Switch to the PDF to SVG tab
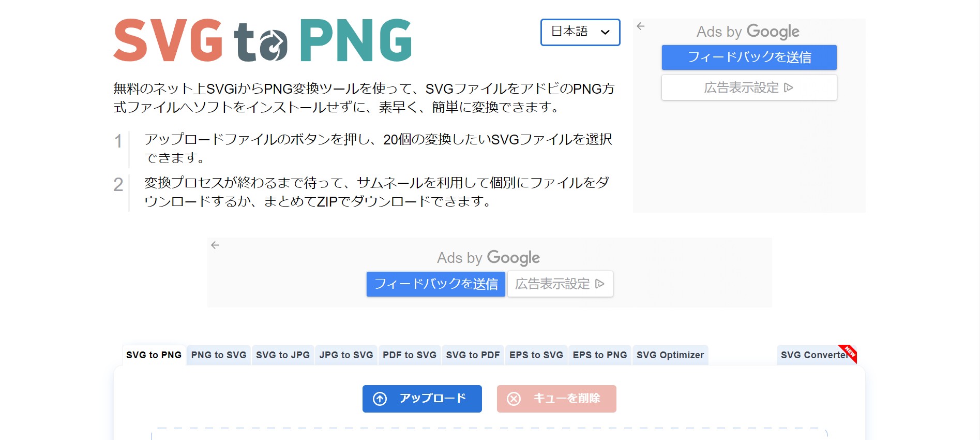 [x=409, y=355]
